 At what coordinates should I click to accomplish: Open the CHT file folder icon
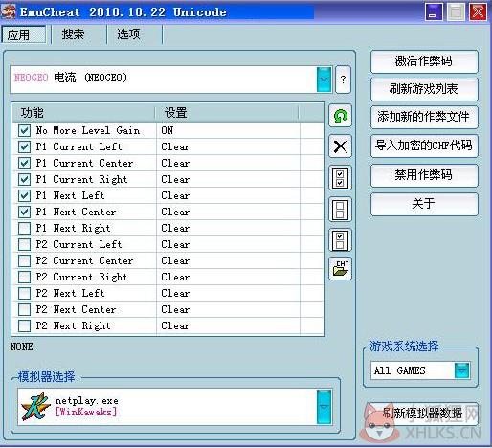(x=340, y=268)
